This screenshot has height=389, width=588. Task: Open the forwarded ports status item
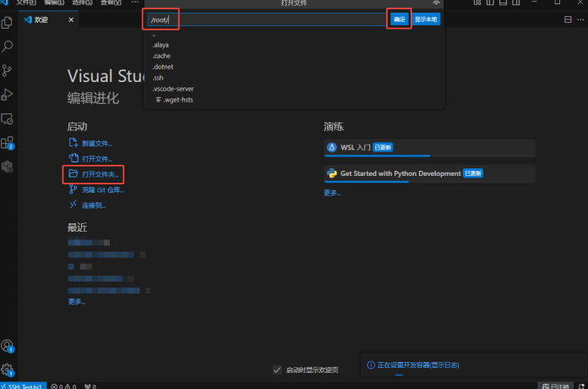(90, 386)
